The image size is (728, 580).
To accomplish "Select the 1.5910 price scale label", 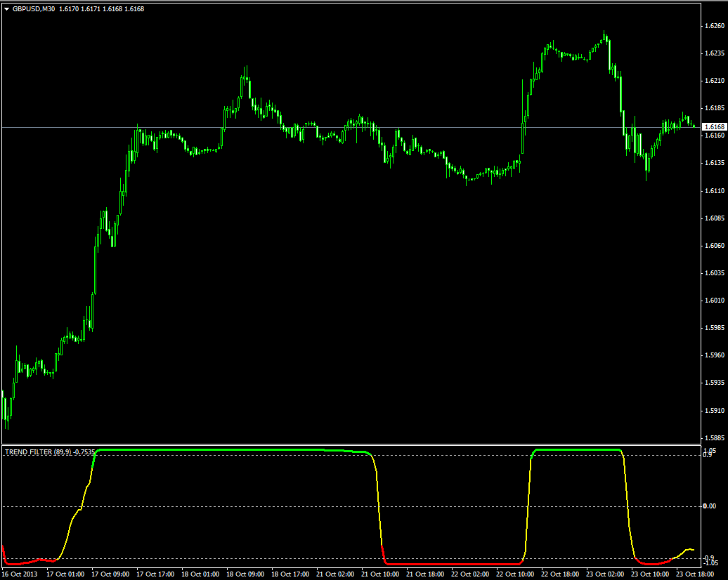I will click(x=715, y=410).
